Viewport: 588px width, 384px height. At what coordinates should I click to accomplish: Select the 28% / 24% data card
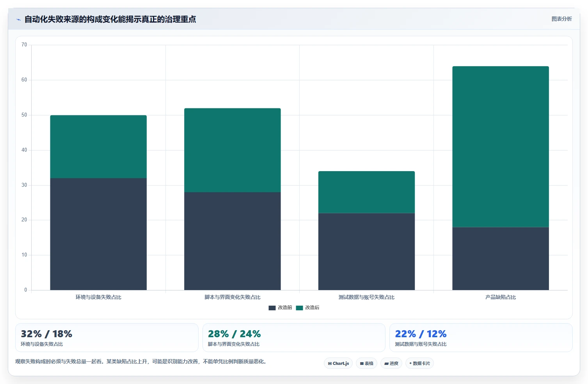pyautogui.click(x=294, y=338)
